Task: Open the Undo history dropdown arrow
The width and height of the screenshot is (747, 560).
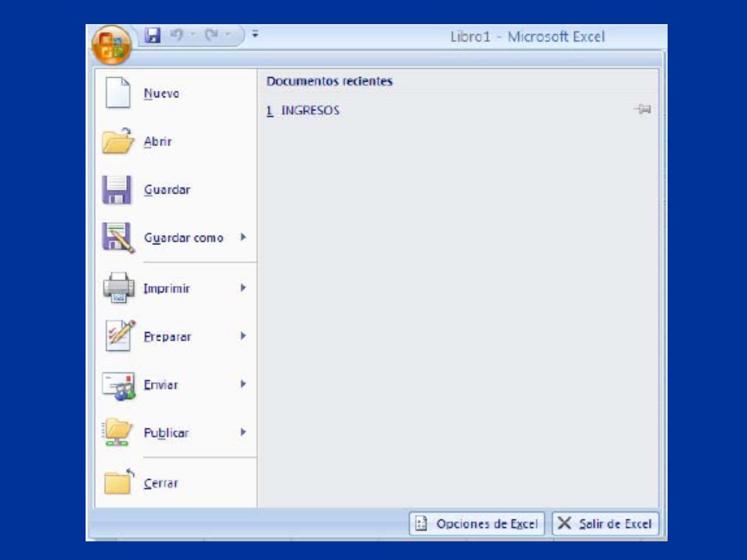Action: pos(193,34)
